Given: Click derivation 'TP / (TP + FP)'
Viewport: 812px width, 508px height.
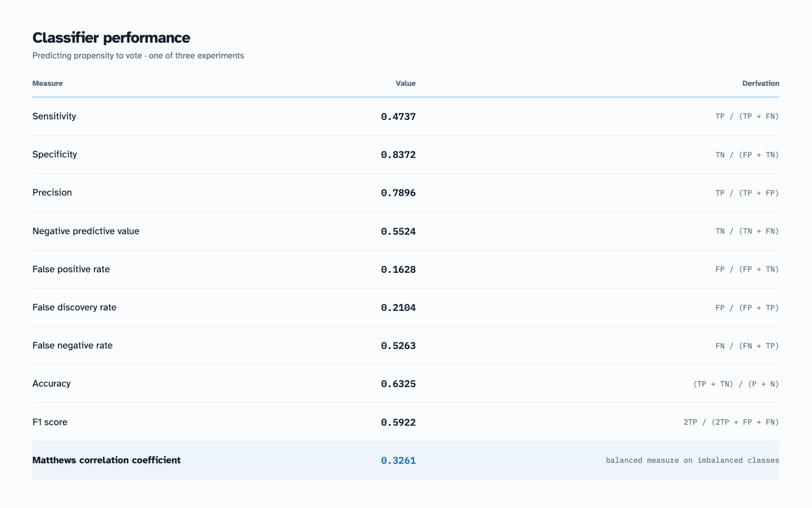Looking at the screenshot, I should pyautogui.click(x=747, y=193).
